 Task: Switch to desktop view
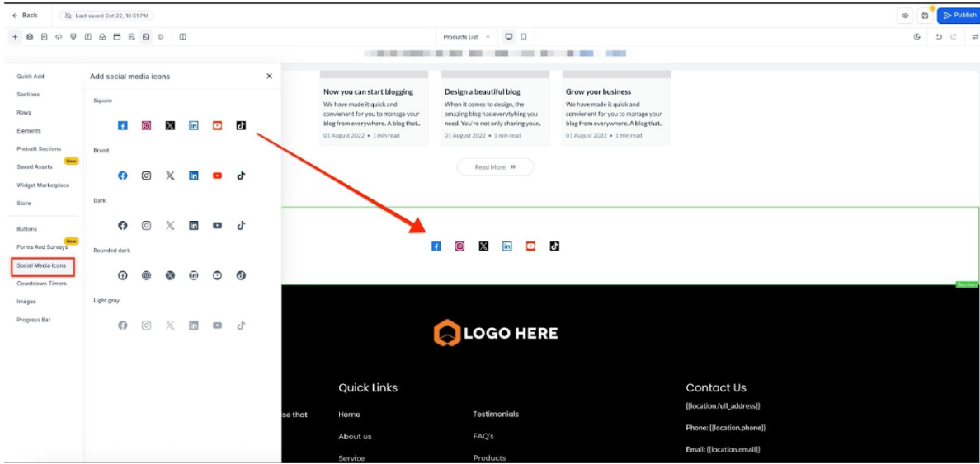click(x=509, y=37)
